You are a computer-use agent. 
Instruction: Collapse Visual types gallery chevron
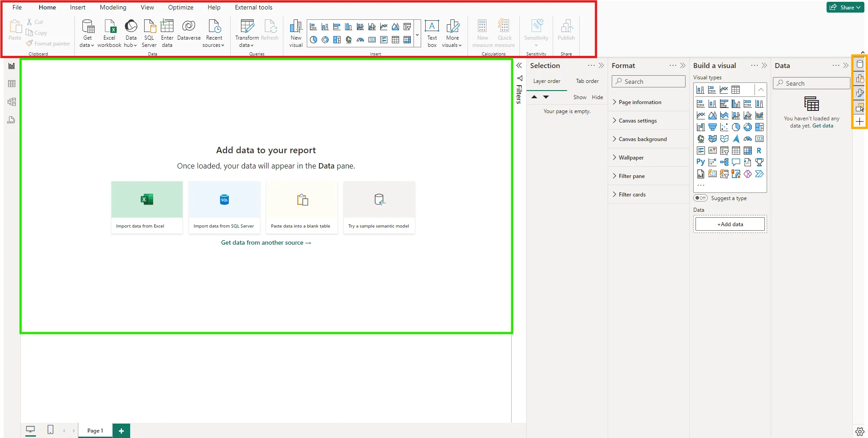coord(761,90)
